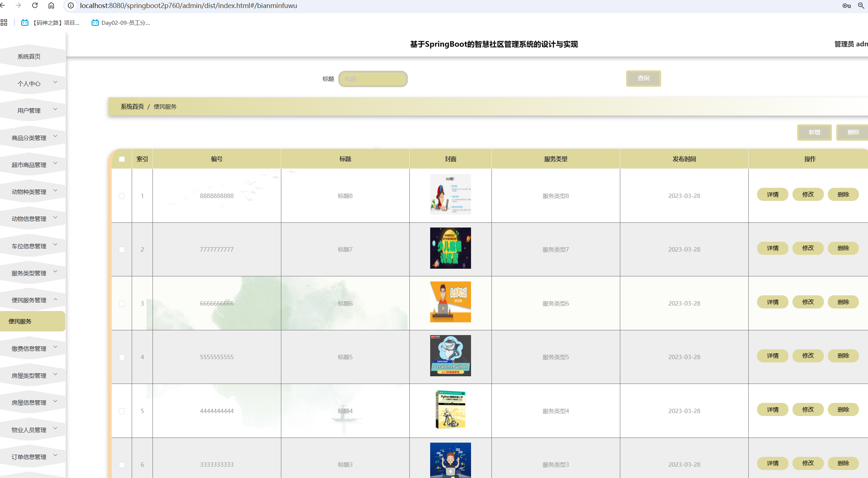Click the password key icon in address bar
Screen dimensions: 868x478
coord(846,5)
